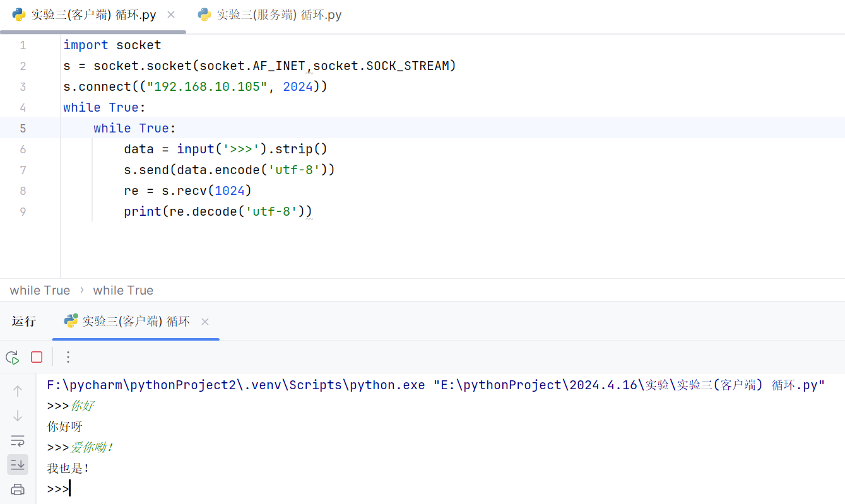Click the Python icon on the client file tab
The height and width of the screenshot is (504, 845).
[x=19, y=15]
